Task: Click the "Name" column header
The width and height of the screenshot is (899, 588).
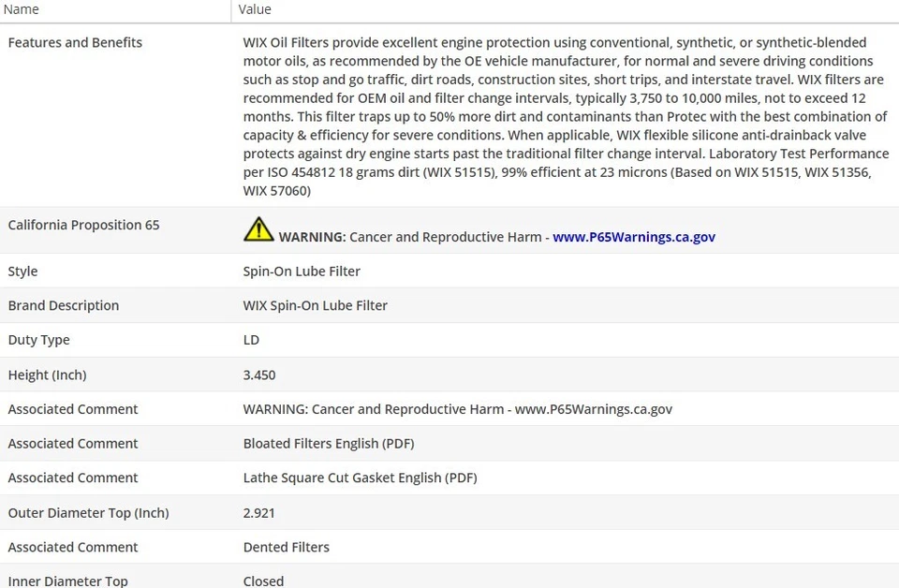Action: pyautogui.click(x=22, y=9)
